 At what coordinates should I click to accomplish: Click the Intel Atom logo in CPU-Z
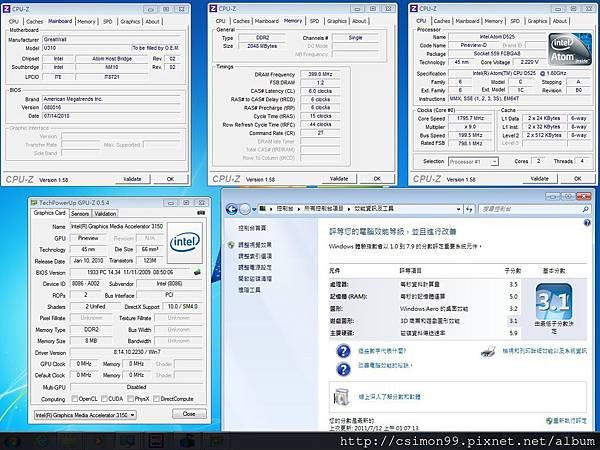tap(570, 49)
